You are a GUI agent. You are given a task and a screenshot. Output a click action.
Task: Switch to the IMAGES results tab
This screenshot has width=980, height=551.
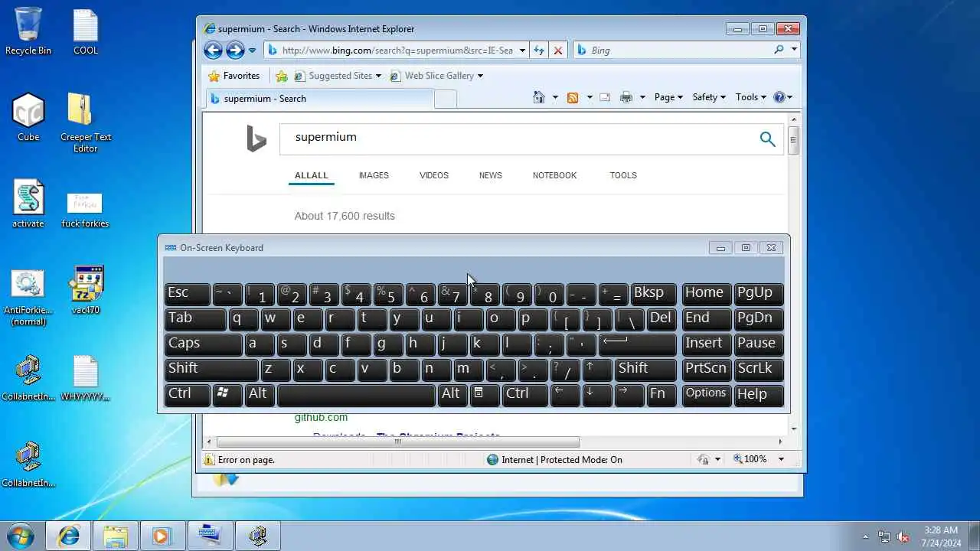pyautogui.click(x=374, y=175)
